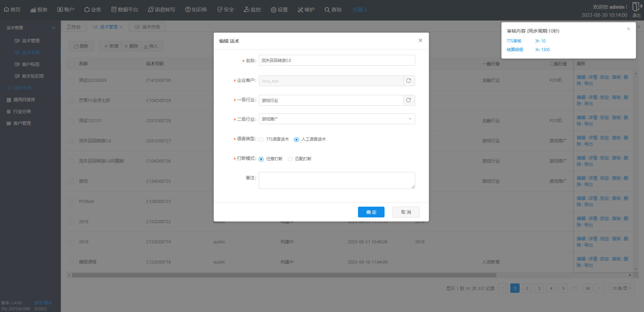Click the 确定 confirm button
The height and width of the screenshot is (312, 644).
coord(371,212)
